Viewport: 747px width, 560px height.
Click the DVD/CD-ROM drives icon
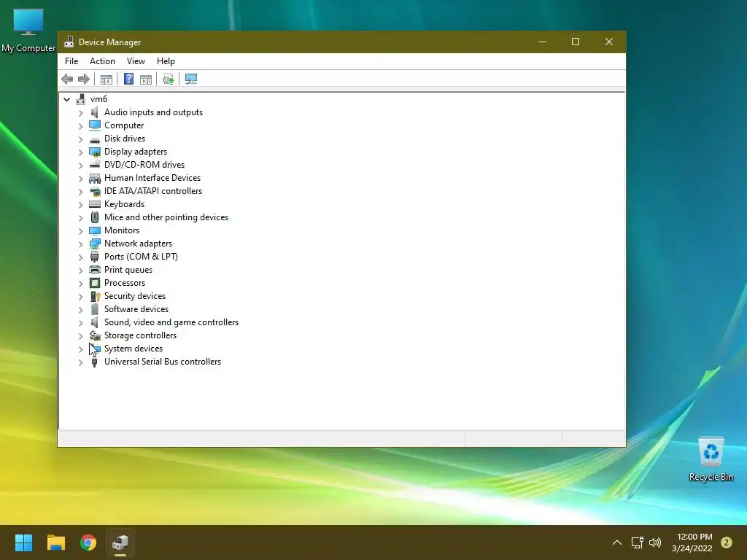click(95, 165)
